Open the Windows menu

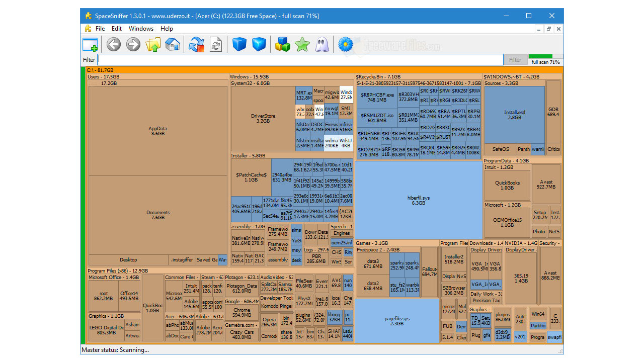[x=141, y=29]
